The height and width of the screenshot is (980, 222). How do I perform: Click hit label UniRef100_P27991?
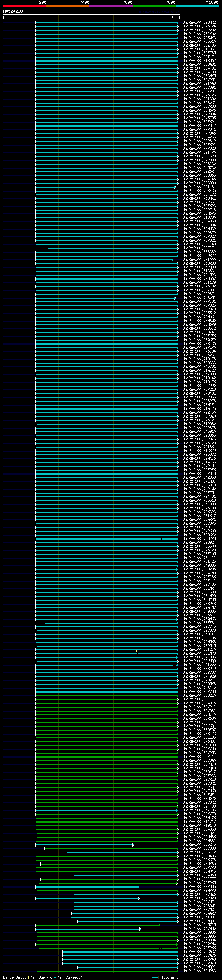[199, 290]
